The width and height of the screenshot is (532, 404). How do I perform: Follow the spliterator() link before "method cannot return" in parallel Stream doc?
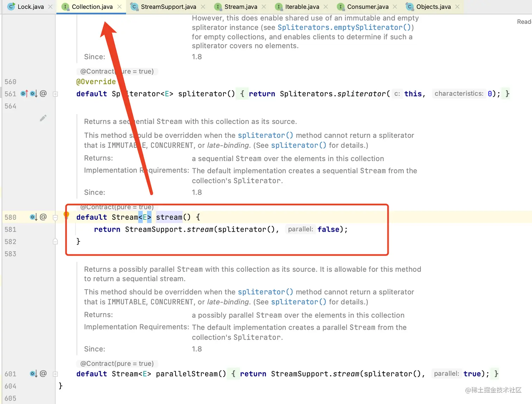(265, 292)
